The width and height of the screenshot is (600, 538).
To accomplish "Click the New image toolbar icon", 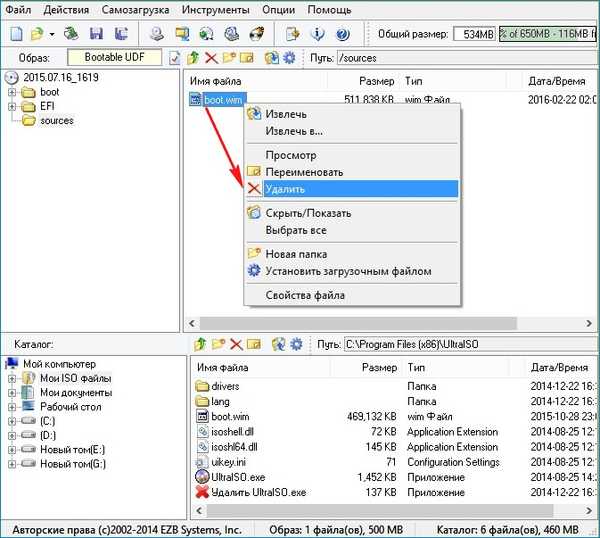I will [x=15, y=35].
